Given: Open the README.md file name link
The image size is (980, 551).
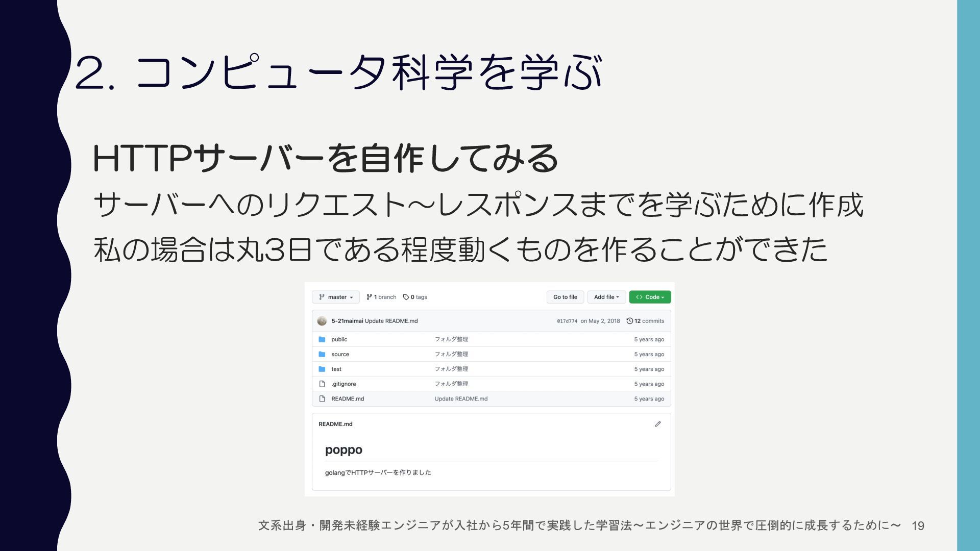Looking at the screenshot, I should 348,398.
